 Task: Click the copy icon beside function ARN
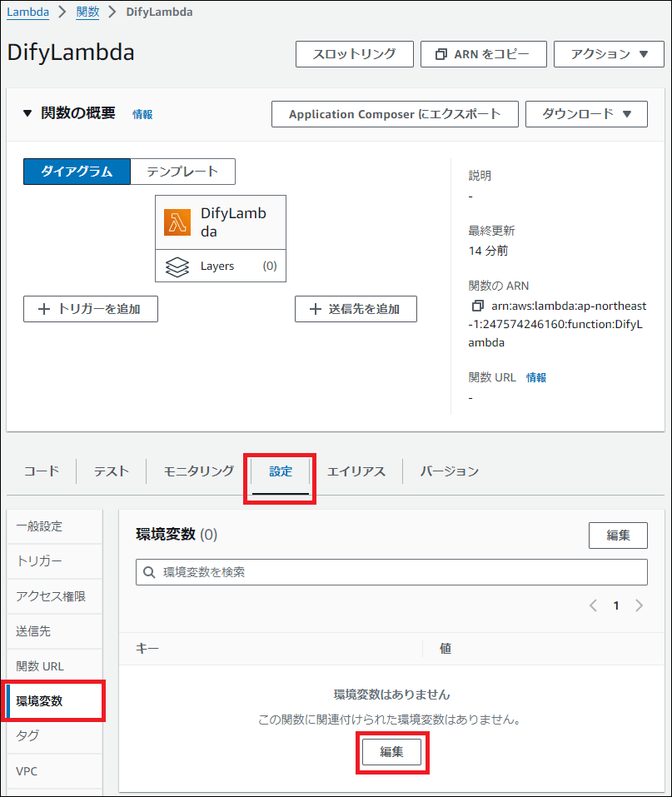[x=477, y=306]
